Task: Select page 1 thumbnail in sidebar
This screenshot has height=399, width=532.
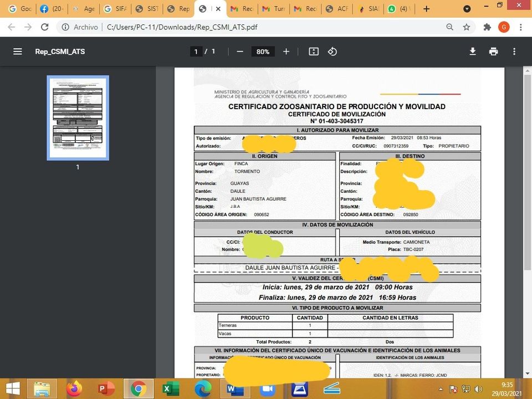Action: coord(78,117)
